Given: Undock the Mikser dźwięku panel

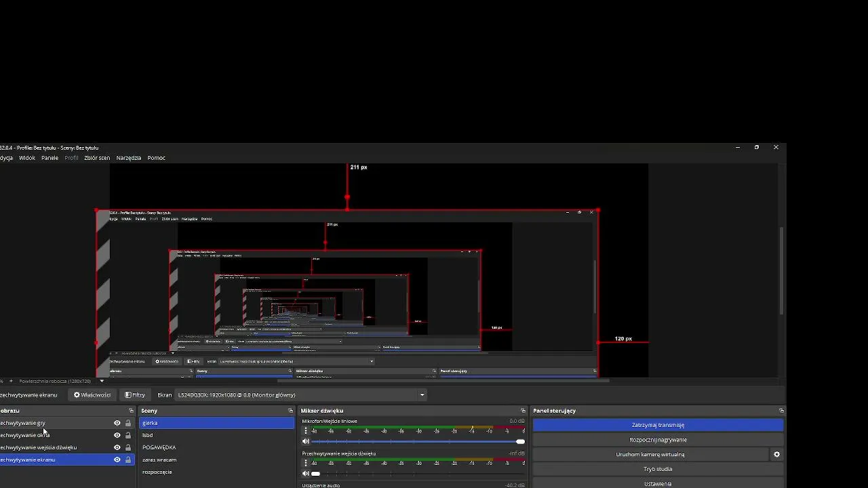Looking at the screenshot, I should pyautogui.click(x=523, y=411).
